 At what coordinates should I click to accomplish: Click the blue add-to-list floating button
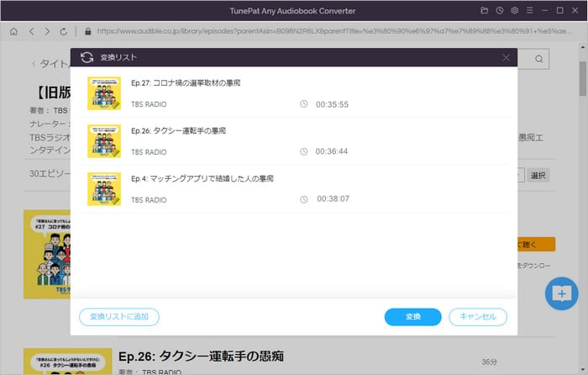(561, 293)
